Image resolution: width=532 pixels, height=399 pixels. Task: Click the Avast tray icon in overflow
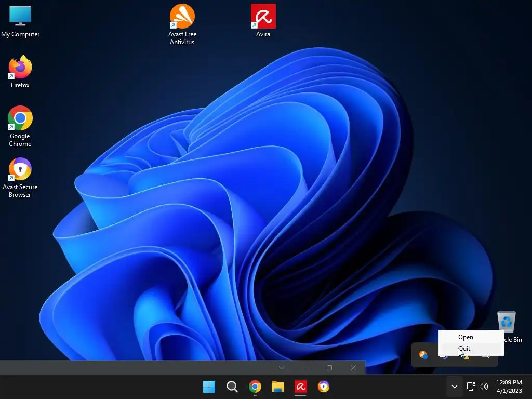click(423, 355)
